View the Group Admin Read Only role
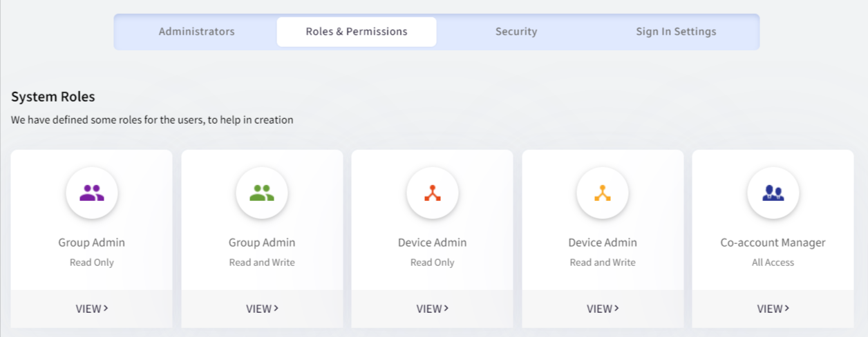This screenshot has width=868, height=337. coord(92,309)
